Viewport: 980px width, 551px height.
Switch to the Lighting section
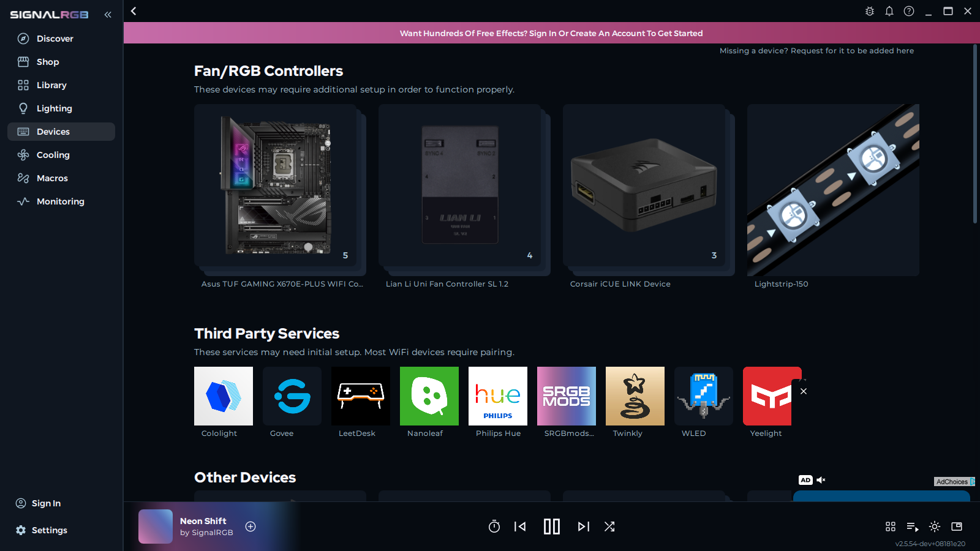pos(53,108)
